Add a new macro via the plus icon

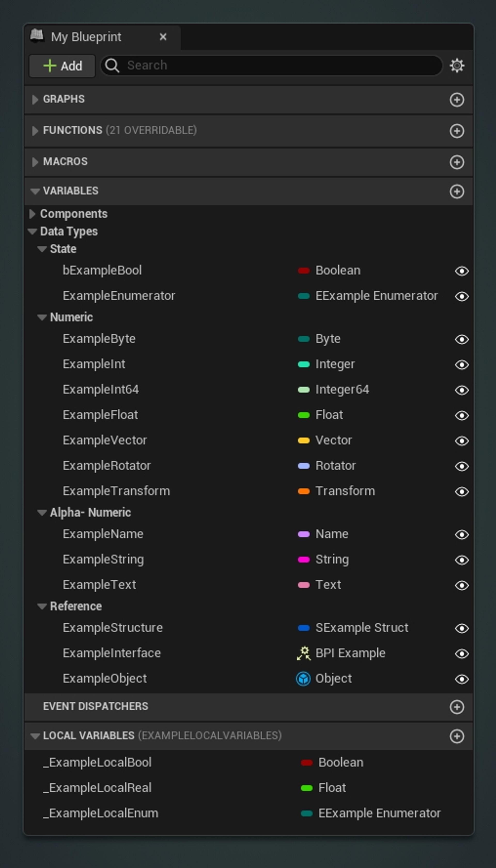457,162
